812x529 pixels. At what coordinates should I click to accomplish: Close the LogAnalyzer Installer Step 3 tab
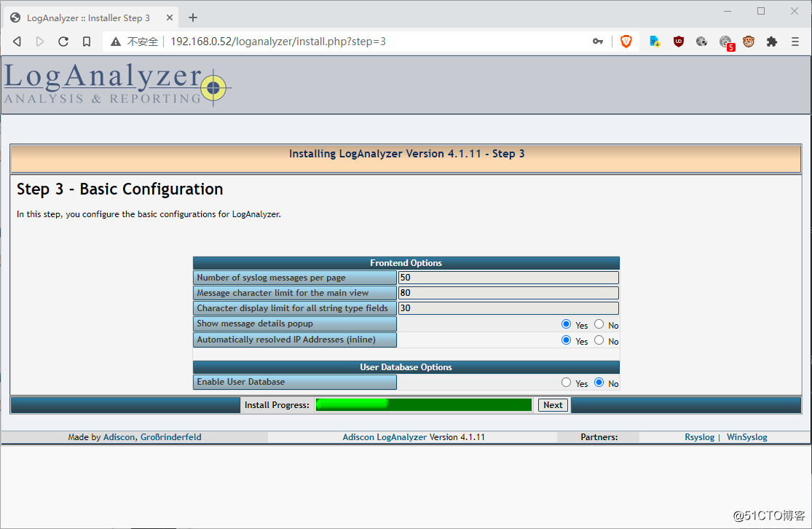point(170,17)
